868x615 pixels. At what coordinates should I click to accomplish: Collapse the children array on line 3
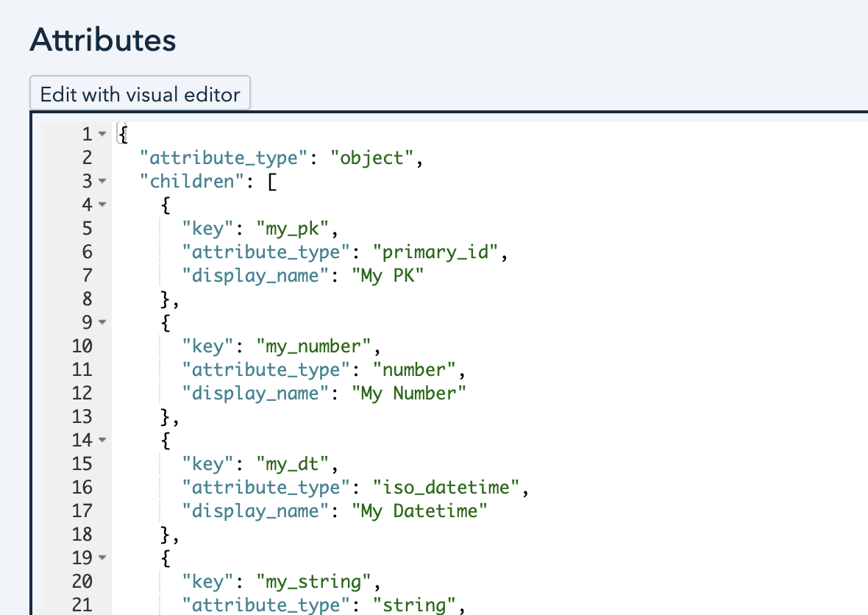point(102,182)
